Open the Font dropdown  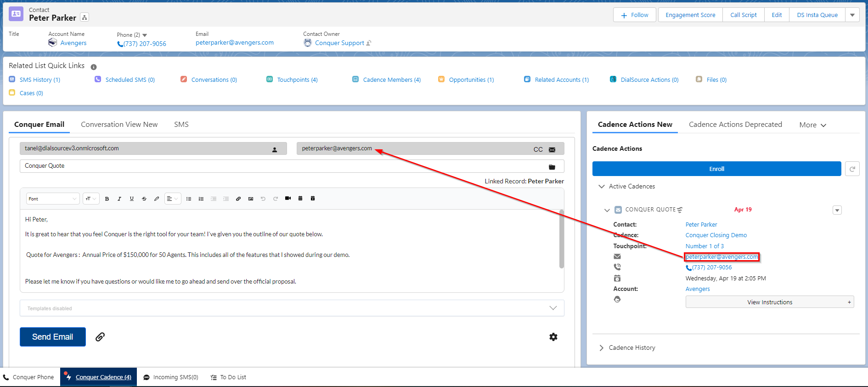(53, 199)
